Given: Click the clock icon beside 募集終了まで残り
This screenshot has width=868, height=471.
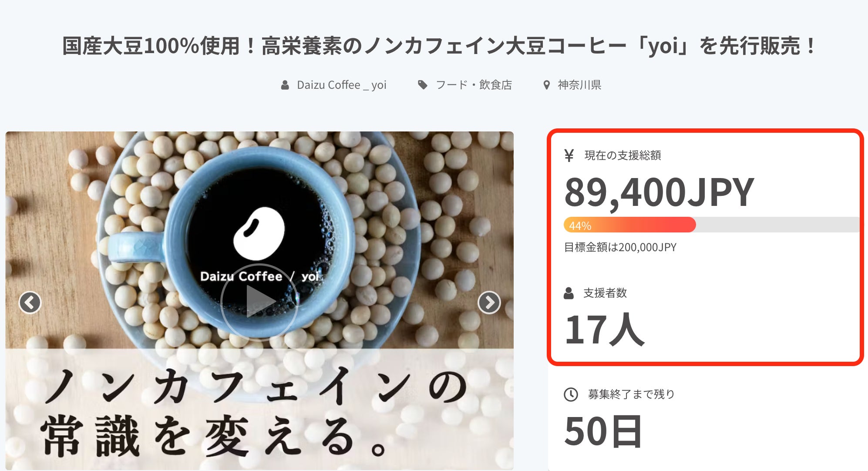Looking at the screenshot, I should (571, 394).
